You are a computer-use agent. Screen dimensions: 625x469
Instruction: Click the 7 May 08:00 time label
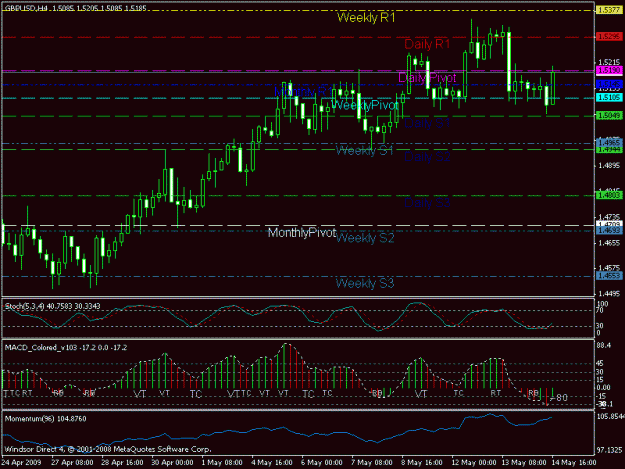[371, 463]
